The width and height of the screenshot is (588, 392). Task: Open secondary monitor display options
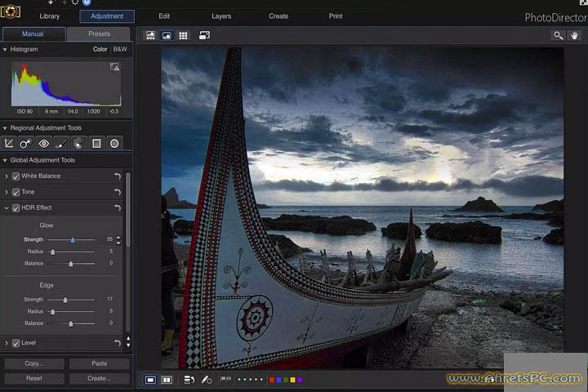tap(204, 35)
